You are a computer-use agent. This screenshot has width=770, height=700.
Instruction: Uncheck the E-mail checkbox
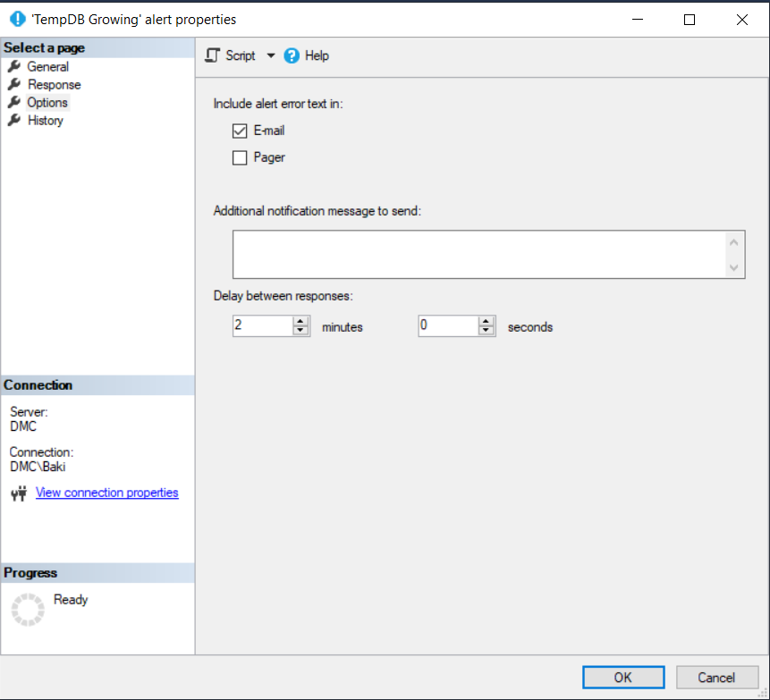pos(240,131)
